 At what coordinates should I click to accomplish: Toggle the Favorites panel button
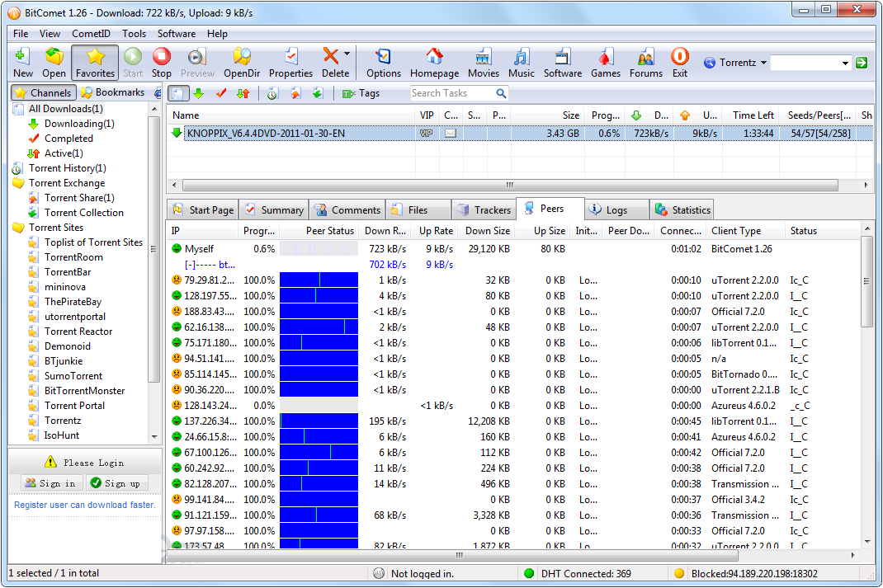coord(95,62)
